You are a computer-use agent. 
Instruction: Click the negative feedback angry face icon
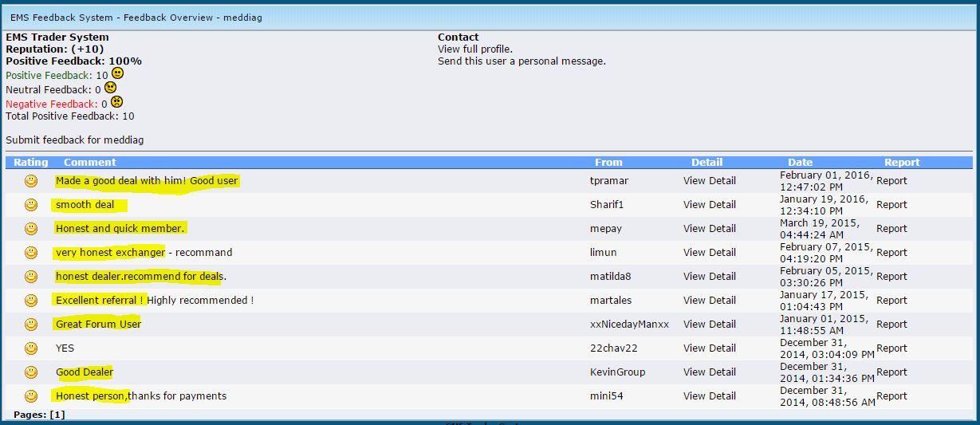click(x=116, y=102)
